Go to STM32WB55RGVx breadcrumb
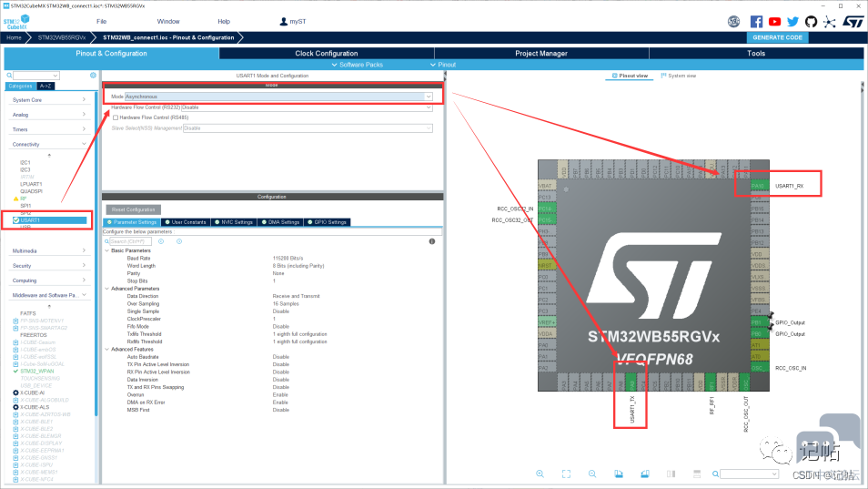The image size is (868, 489). (62, 37)
